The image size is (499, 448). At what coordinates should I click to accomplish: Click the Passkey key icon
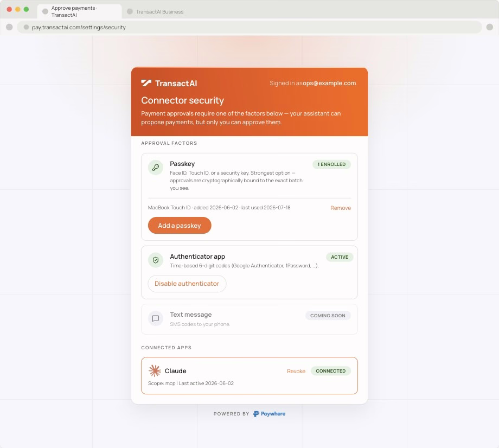[x=156, y=168]
